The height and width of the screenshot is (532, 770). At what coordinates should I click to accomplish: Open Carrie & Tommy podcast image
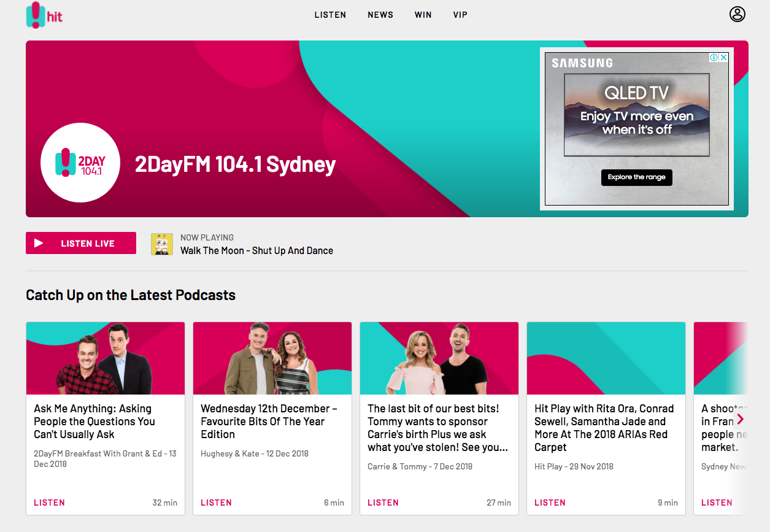(x=439, y=358)
